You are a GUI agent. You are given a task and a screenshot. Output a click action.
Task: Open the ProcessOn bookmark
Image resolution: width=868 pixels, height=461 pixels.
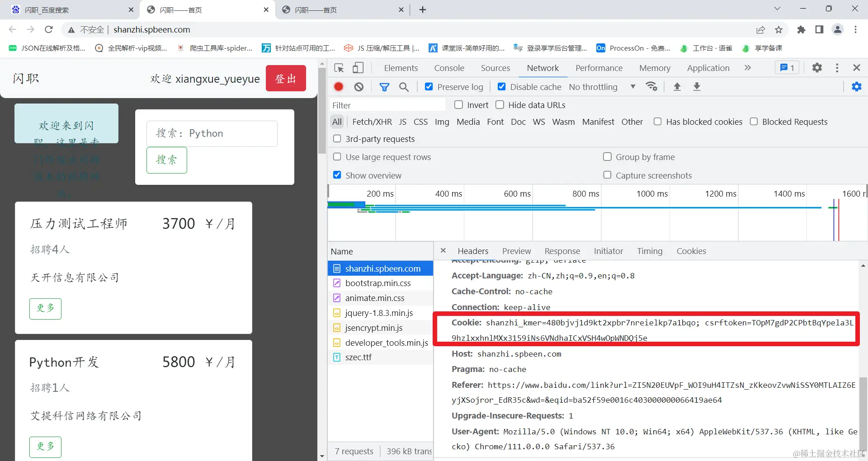click(x=633, y=48)
